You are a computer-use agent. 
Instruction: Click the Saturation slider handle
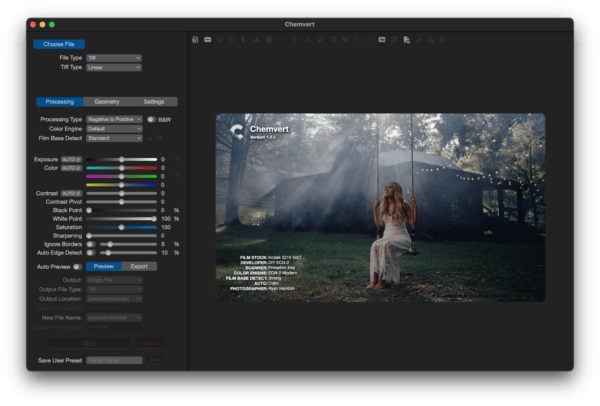(x=121, y=227)
